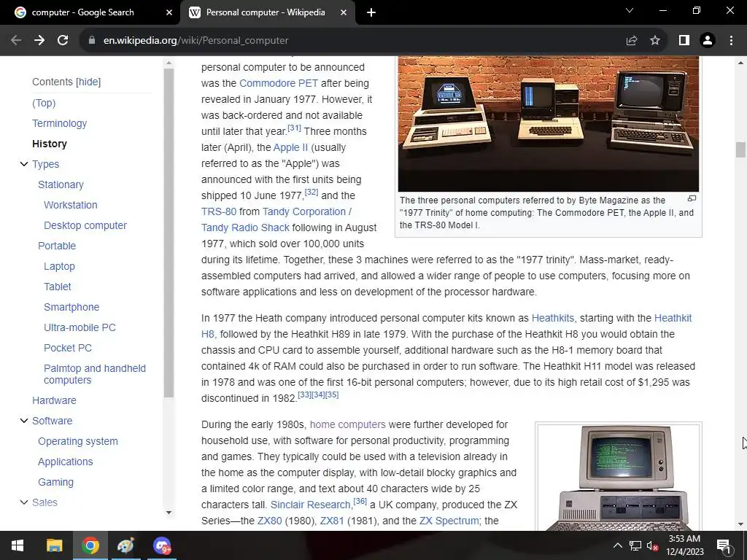Open the Chrome side panel
Screen dimensions: 747x560
(x=684, y=41)
